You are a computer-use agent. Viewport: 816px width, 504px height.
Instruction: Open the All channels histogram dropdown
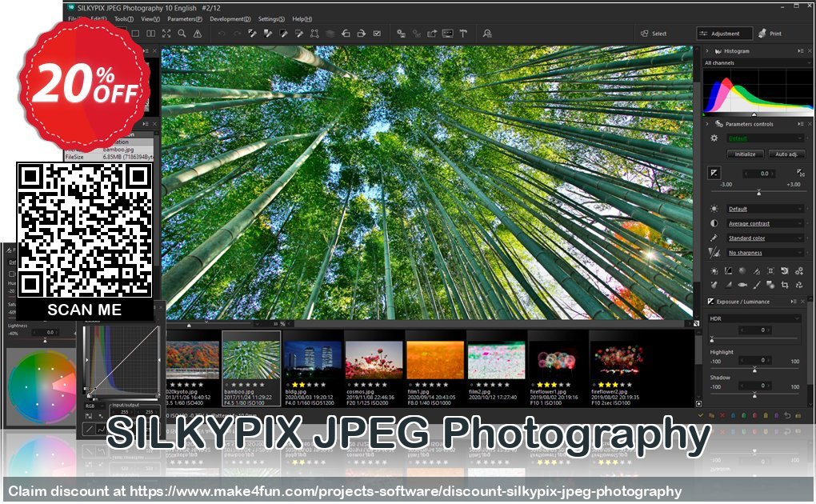[757, 63]
